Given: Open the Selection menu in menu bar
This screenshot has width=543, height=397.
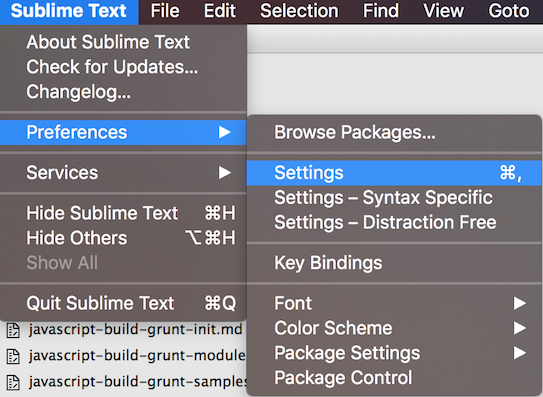Looking at the screenshot, I should (x=299, y=11).
